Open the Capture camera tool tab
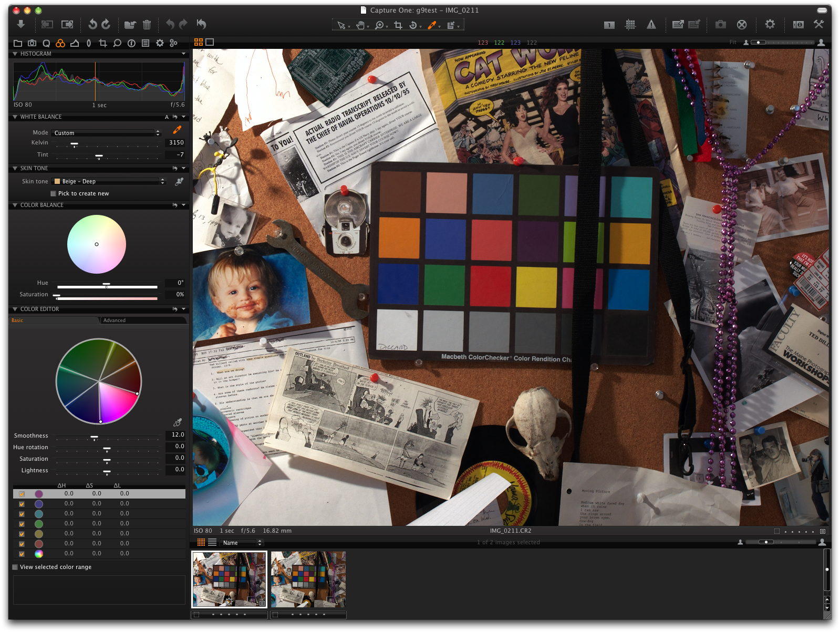 coord(32,43)
